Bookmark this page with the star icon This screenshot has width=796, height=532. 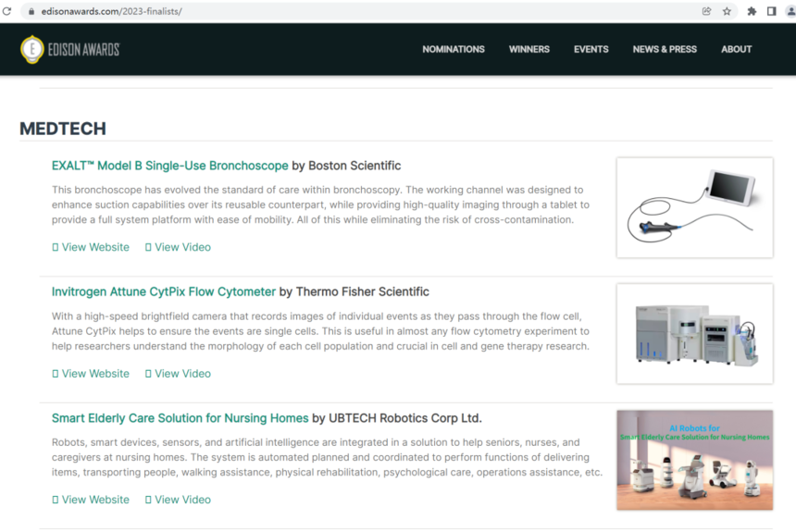(727, 11)
